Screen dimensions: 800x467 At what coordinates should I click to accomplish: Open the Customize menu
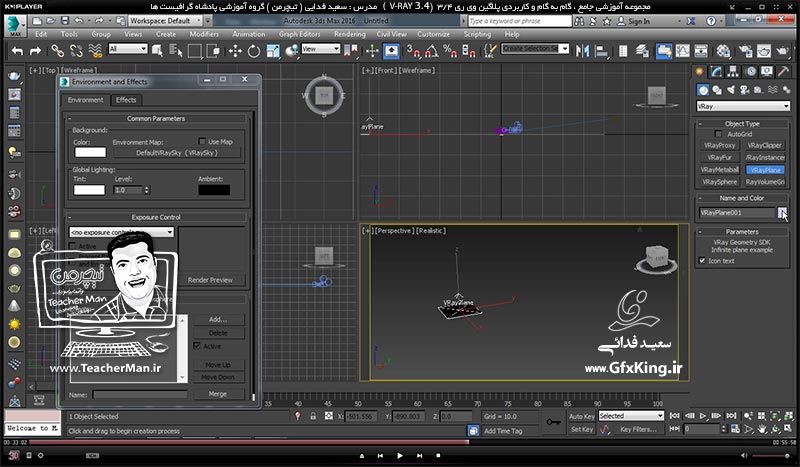pyautogui.click(x=433, y=34)
